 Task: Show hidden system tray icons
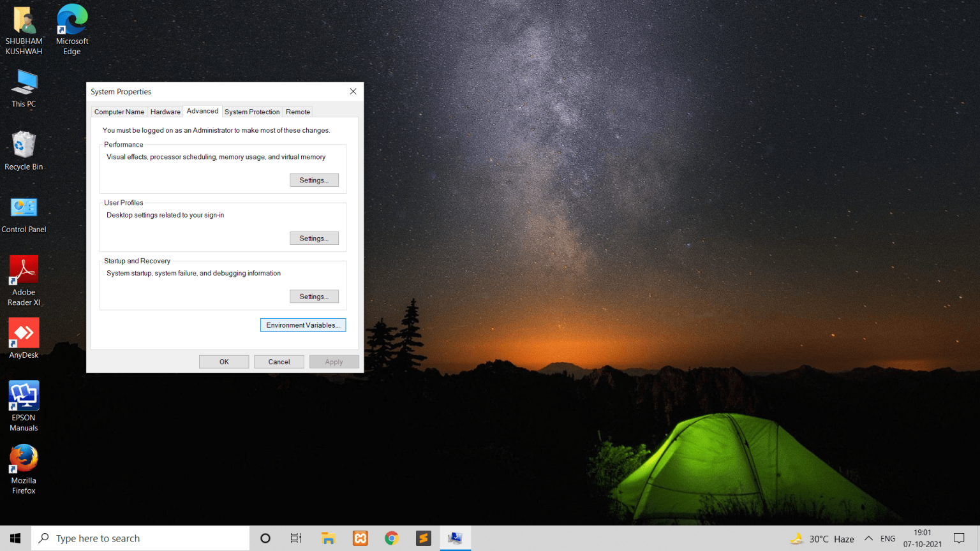tap(868, 539)
